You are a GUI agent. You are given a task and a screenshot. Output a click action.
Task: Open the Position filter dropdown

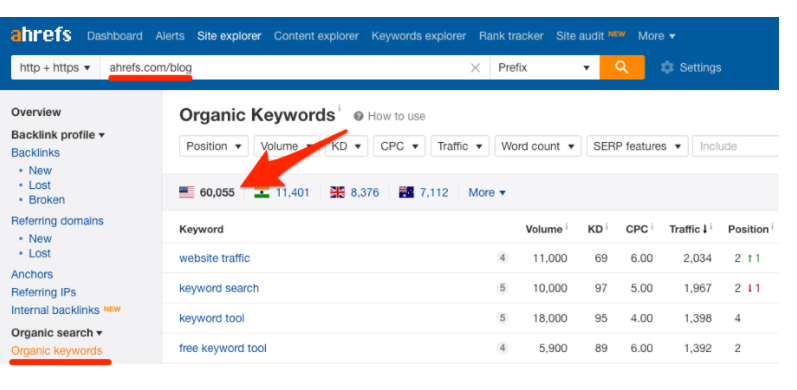pos(213,146)
